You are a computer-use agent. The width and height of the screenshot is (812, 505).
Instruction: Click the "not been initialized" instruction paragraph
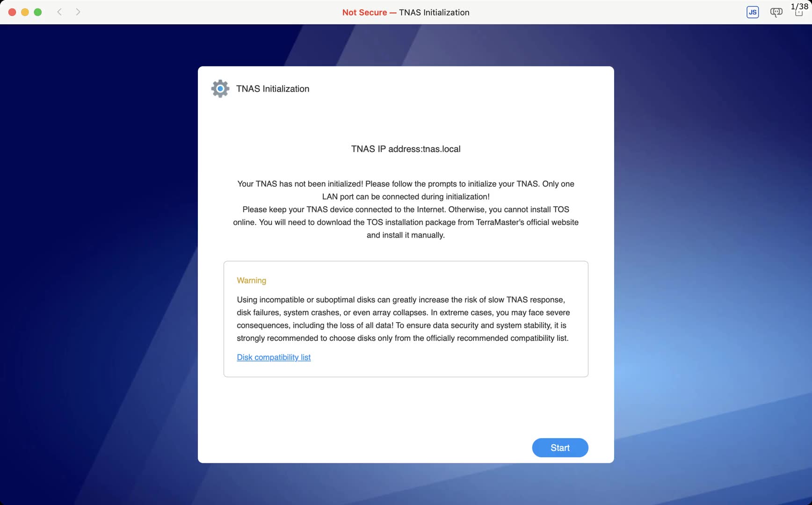pyautogui.click(x=406, y=190)
